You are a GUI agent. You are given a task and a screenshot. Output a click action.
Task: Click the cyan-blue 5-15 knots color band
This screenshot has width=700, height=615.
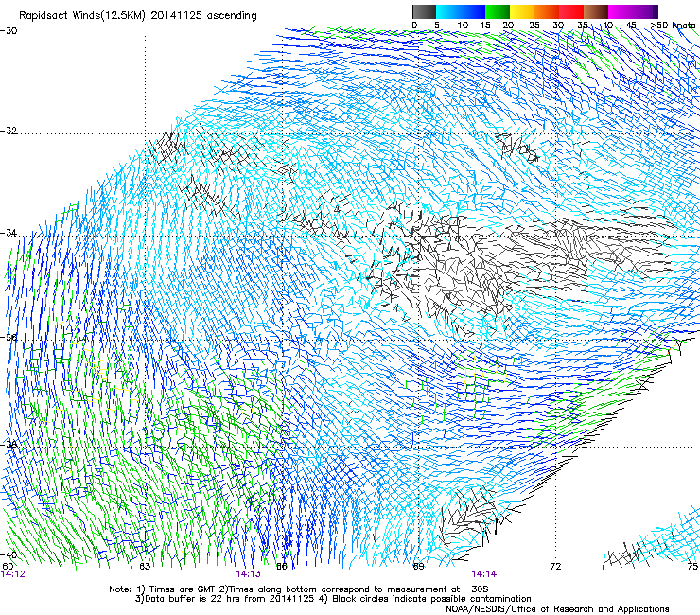pyautogui.click(x=461, y=11)
